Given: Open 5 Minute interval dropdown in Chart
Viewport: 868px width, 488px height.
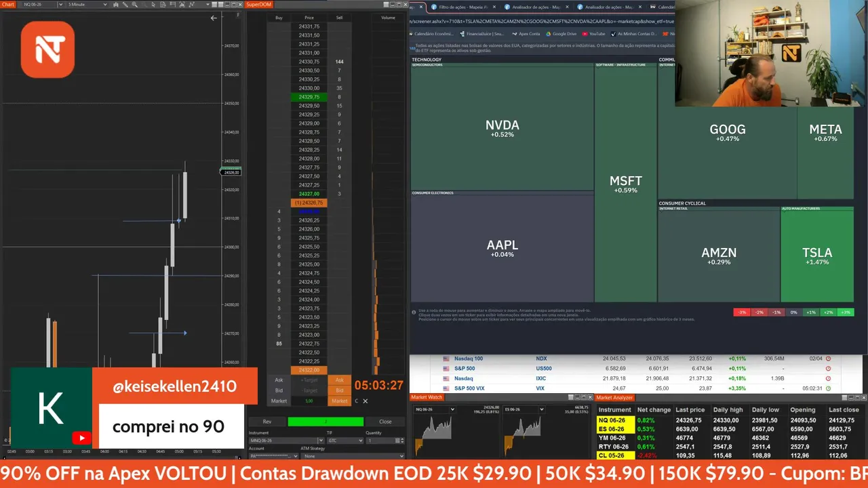Looking at the screenshot, I should [x=104, y=5].
